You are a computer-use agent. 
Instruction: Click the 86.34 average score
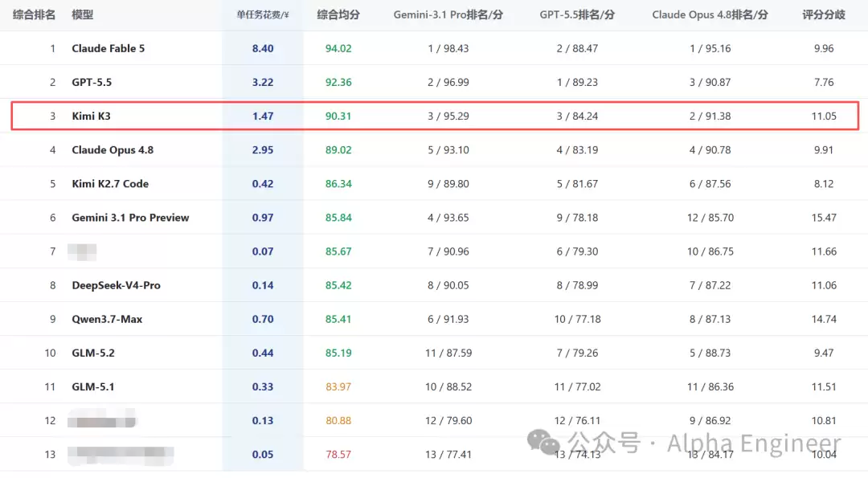click(338, 184)
